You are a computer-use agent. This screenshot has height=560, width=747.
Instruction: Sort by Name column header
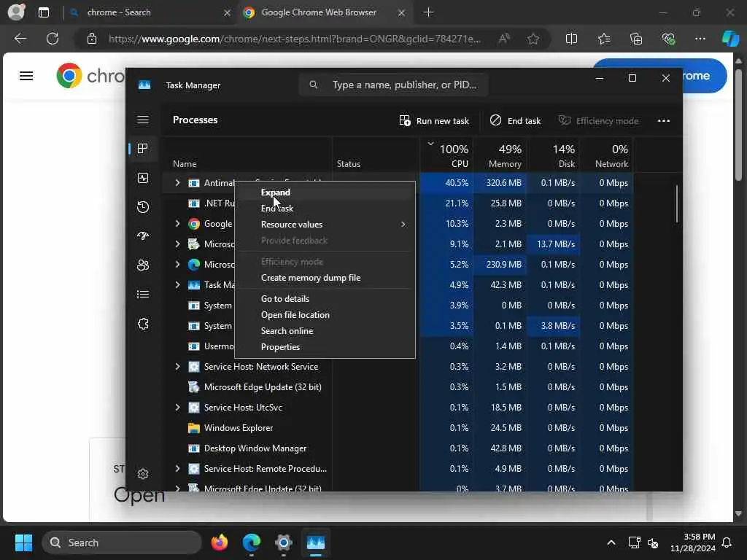click(x=247, y=155)
